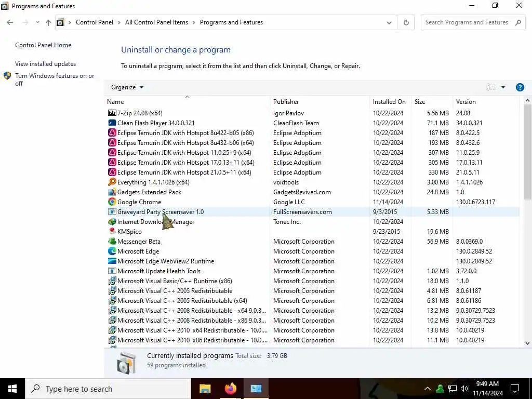The image size is (532, 399).
Task: Expand the address bar history dropdown
Action: [x=389, y=23]
